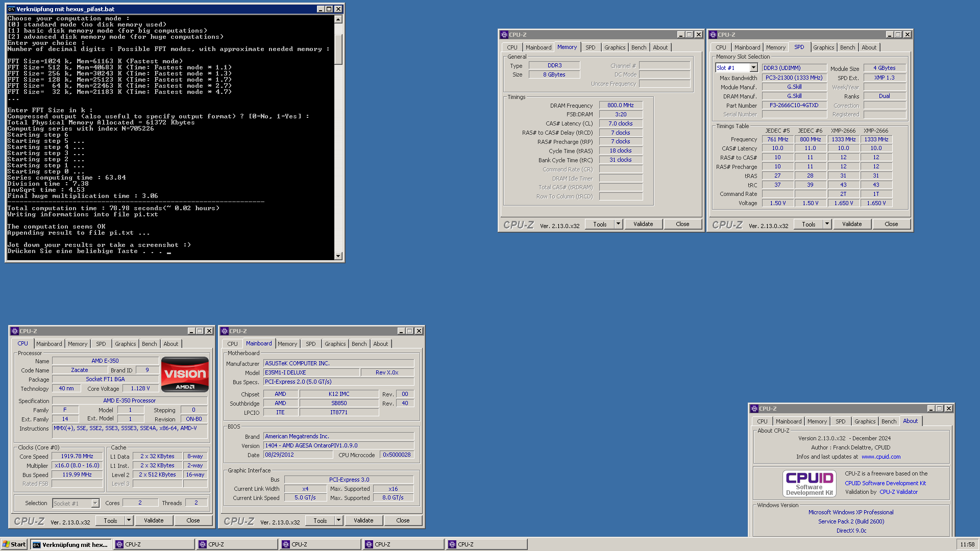Open the CPU-Z Validator link
This screenshot has width=980, height=551.
pos(898,492)
